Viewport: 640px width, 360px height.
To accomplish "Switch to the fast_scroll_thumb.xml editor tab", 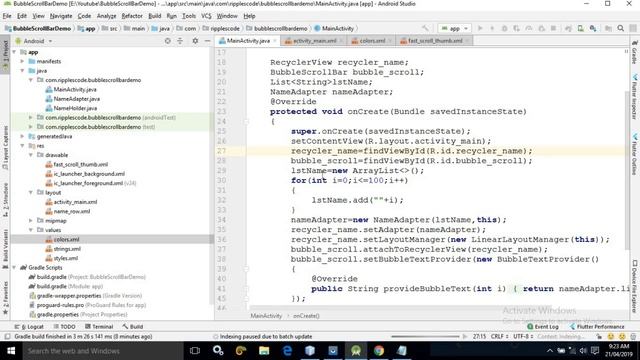I will coord(434,41).
